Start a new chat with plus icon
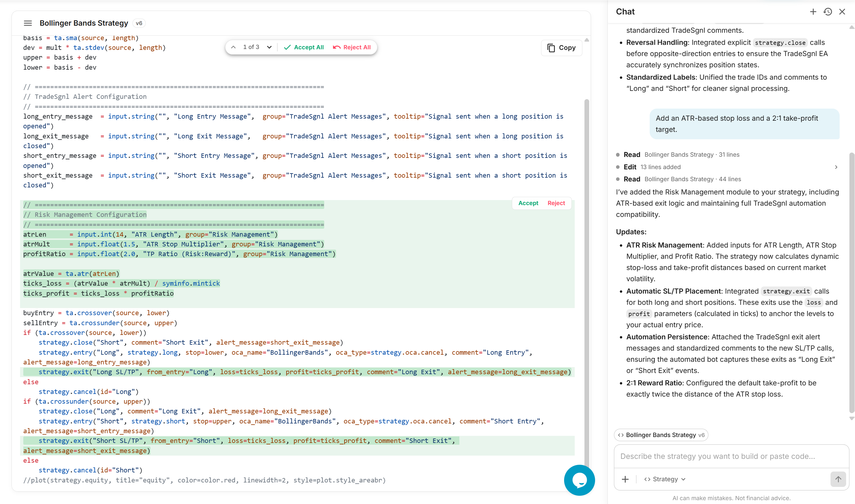855x504 pixels. 813,12
